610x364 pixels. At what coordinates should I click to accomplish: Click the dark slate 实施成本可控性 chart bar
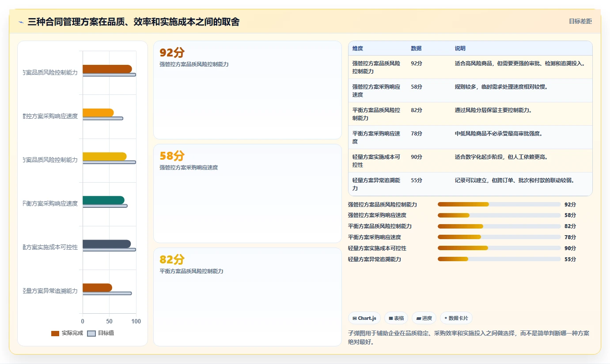pos(107,244)
